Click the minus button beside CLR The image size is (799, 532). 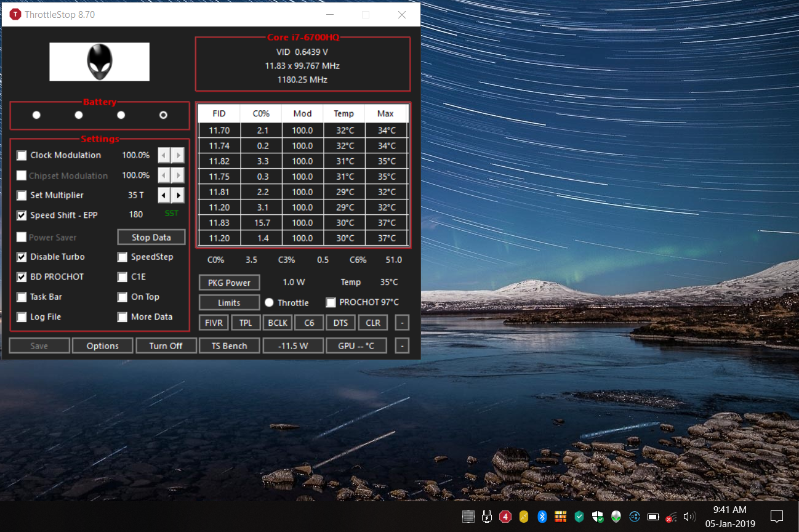(401, 323)
